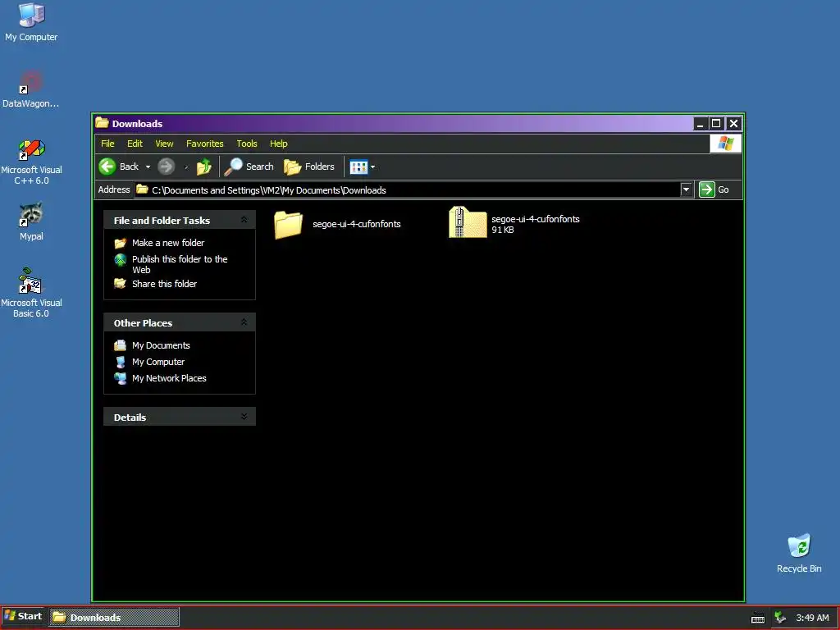Click the green Back arrow button

point(107,167)
